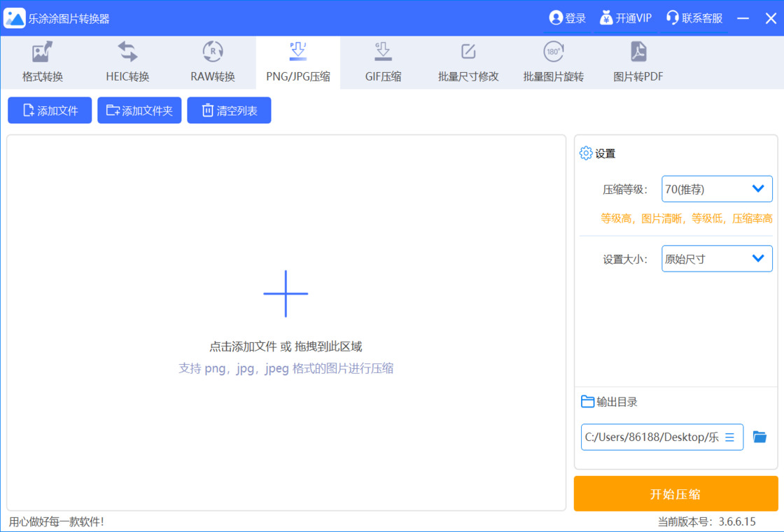Open the 压缩等级 compression level dropdown

coord(717,189)
